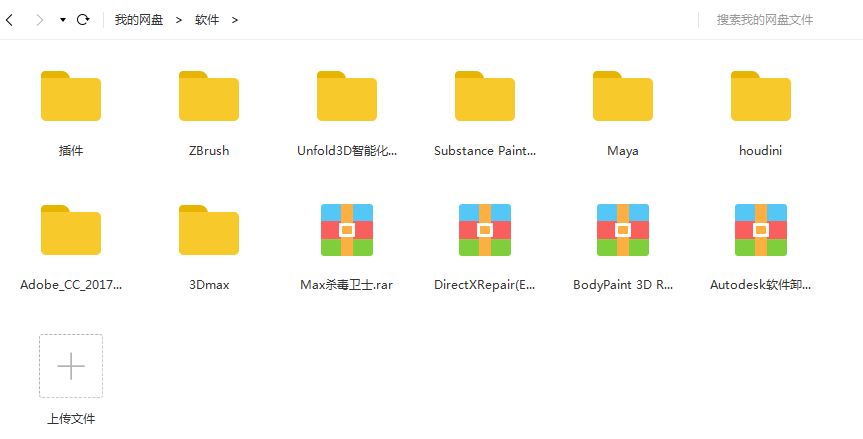This screenshot has width=863, height=439.
Task: Open the 3Dmax folder icon
Action: point(209,230)
